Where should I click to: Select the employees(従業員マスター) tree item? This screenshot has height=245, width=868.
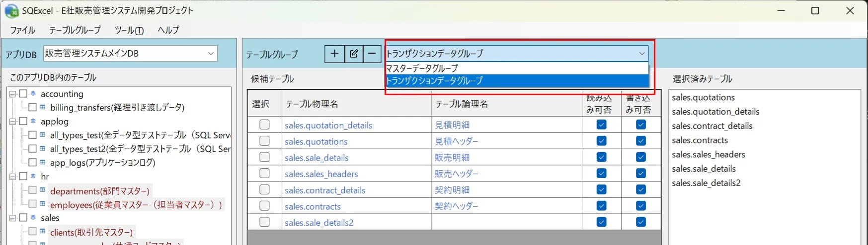click(x=136, y=205)
